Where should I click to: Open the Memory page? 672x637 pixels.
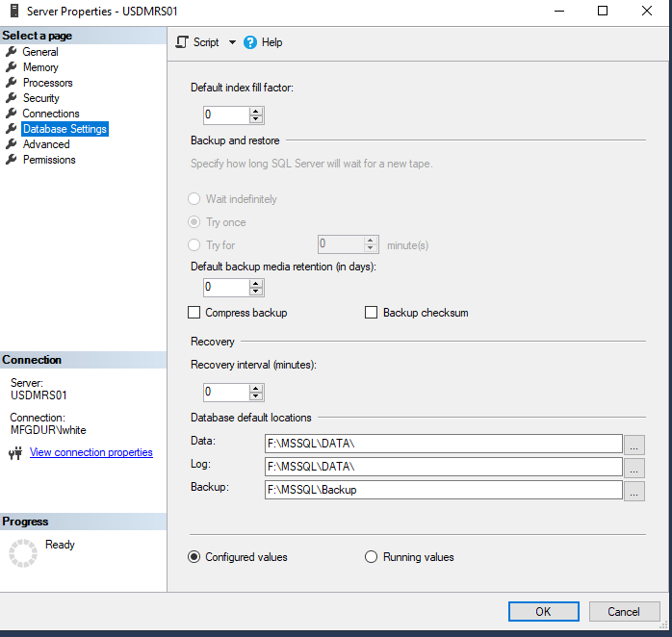pyautogui.click(x=40, y=67)
